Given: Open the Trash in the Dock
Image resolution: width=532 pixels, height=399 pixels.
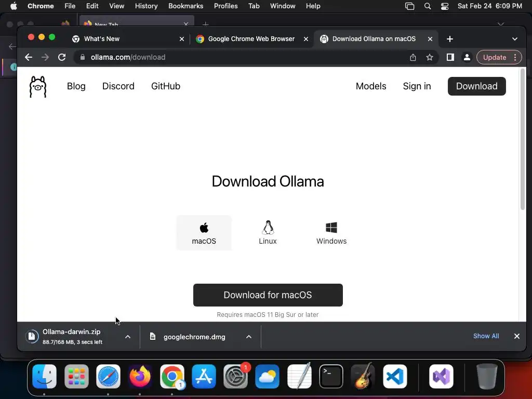Looking at the screenshot, I should click(487, 376).
